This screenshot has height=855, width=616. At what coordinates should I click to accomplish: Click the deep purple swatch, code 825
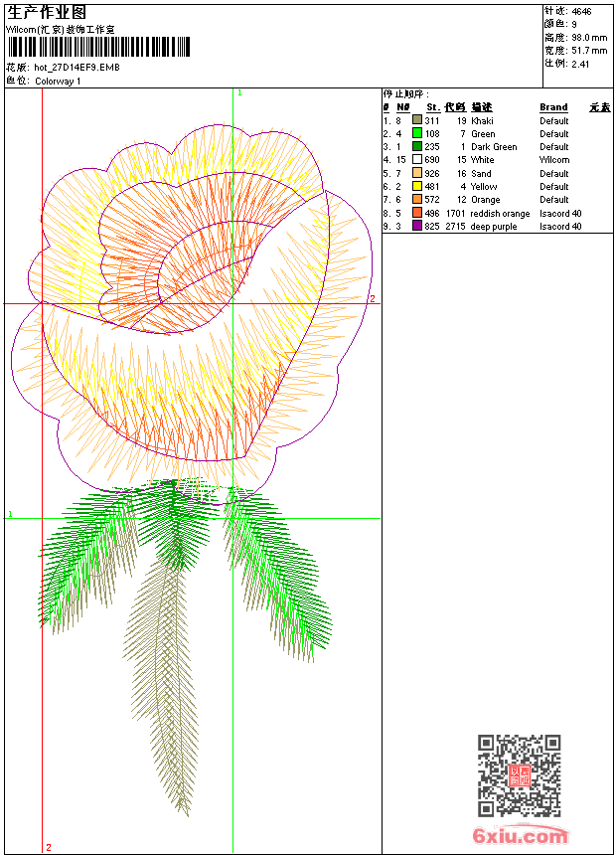pos(417,226)
